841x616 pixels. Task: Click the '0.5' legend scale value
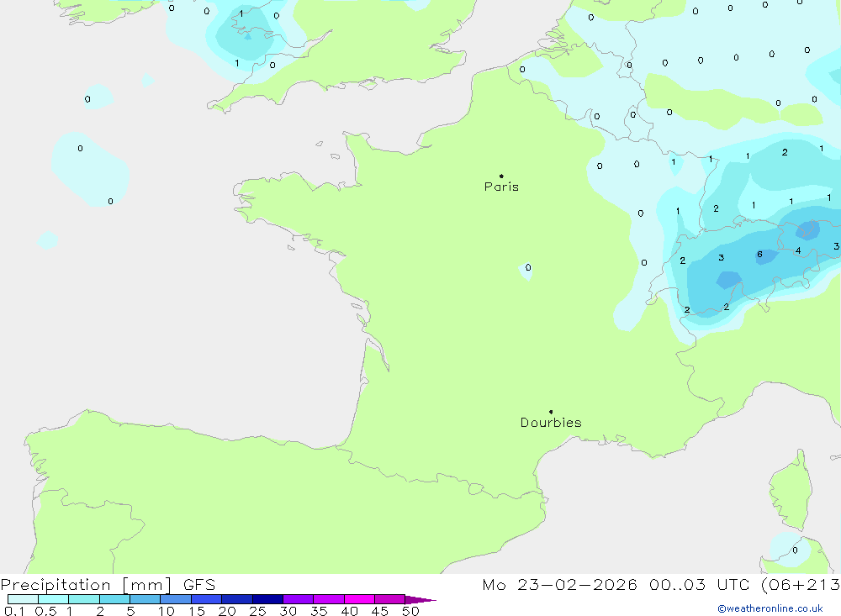(x=45, y=611)
